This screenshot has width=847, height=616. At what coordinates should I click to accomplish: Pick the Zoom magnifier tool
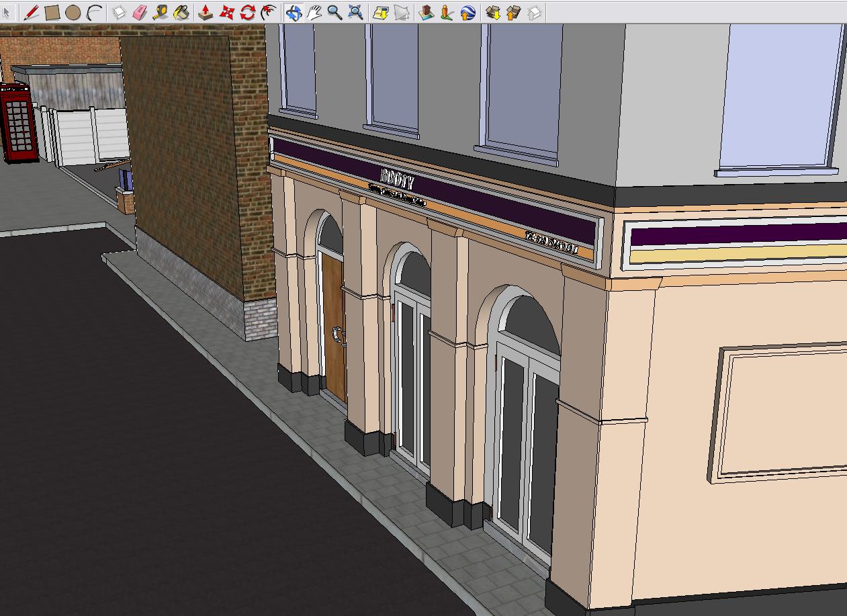click(x=335, y=12)
